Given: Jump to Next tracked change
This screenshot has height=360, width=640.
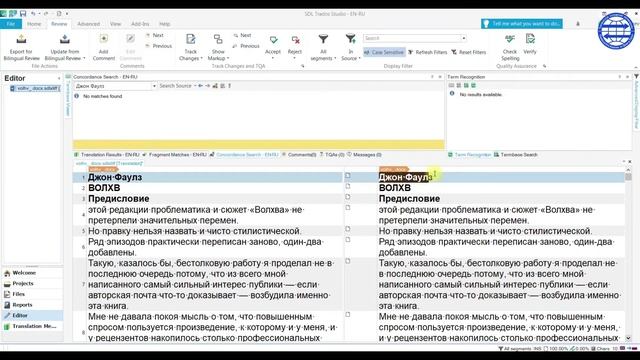Looking at the screenshot, I should coord(242,36).
